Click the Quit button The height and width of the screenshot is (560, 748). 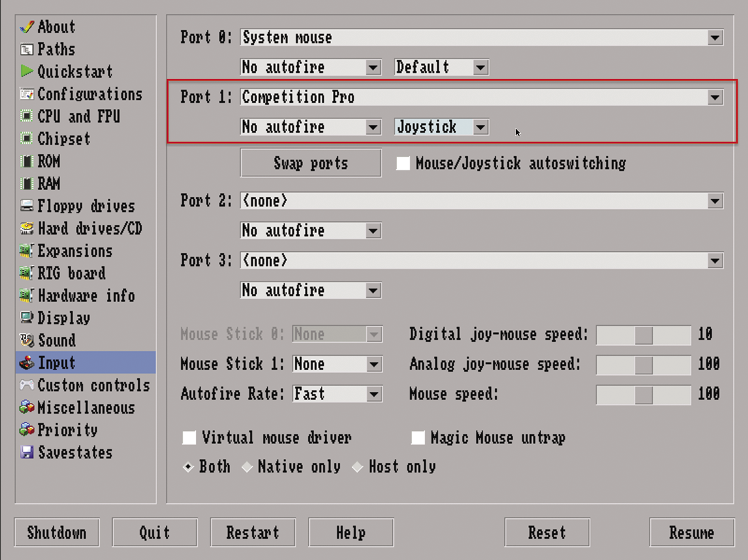coord(155,533)
